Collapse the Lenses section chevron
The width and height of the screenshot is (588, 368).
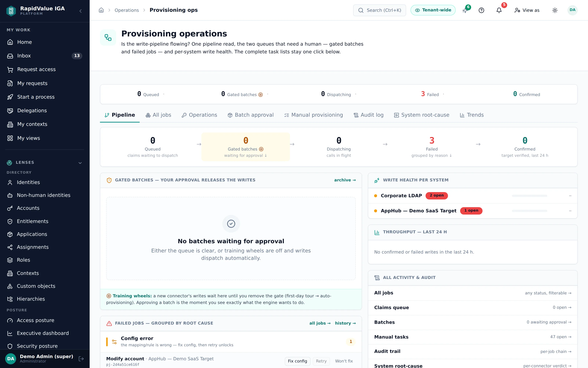click(x=80, y=163)
